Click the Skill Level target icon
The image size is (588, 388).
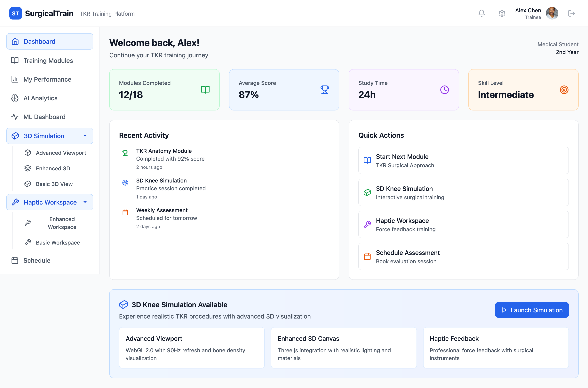click(564, 90)
